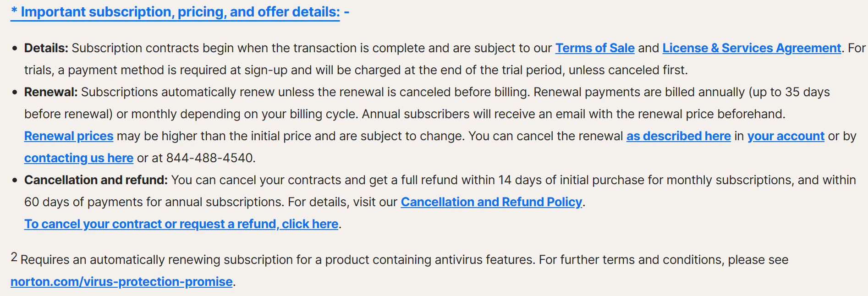
Task: Click the Renewal prices link
Action: coord(69,136)
